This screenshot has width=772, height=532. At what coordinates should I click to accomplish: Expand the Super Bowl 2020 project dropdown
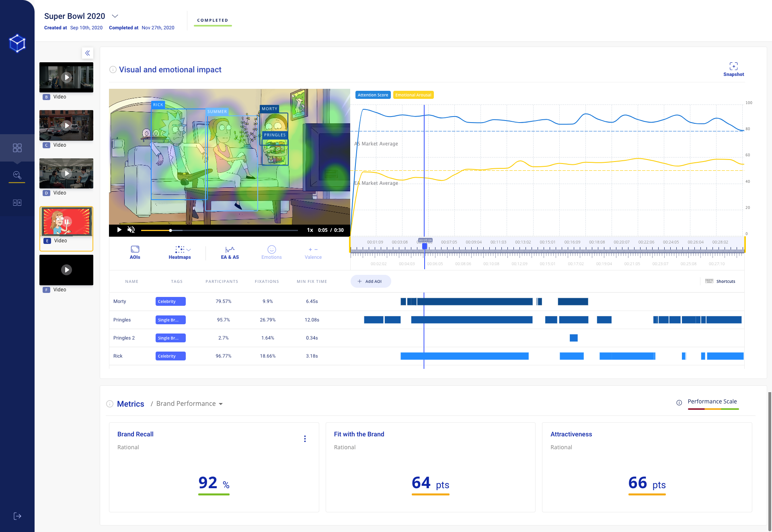[x=115, y=16]
